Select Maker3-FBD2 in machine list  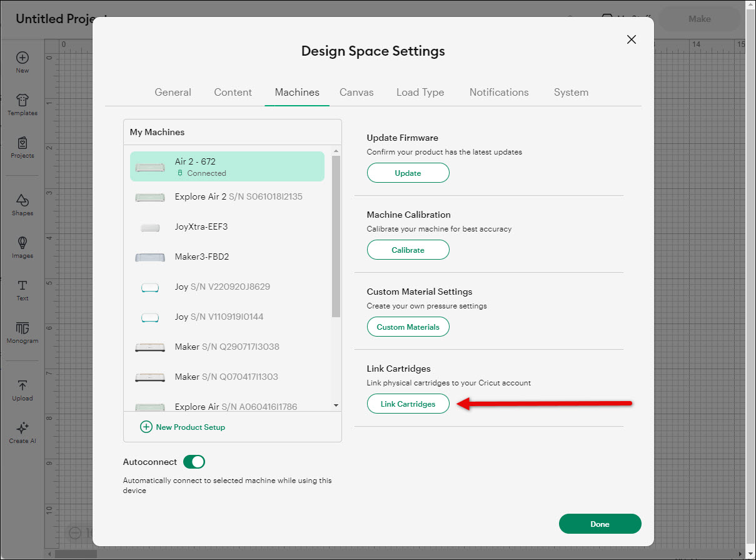point(201,257)
